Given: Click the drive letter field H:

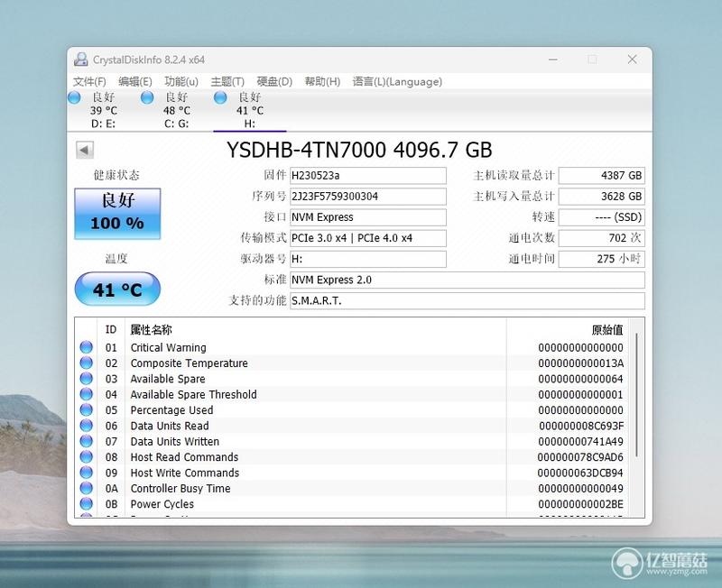Looking at the screenshot, I should [368, 259].
